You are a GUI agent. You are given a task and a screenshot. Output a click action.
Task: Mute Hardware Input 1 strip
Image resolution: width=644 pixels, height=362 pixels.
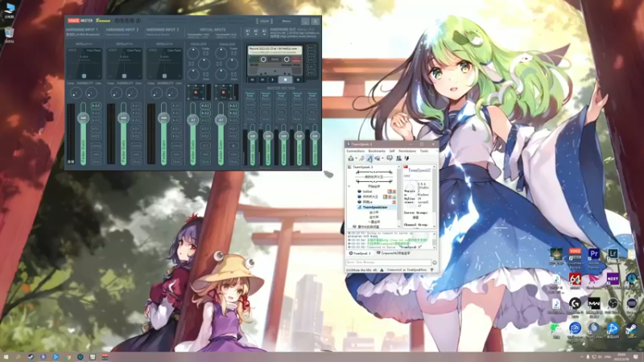(x=96, y=162)
